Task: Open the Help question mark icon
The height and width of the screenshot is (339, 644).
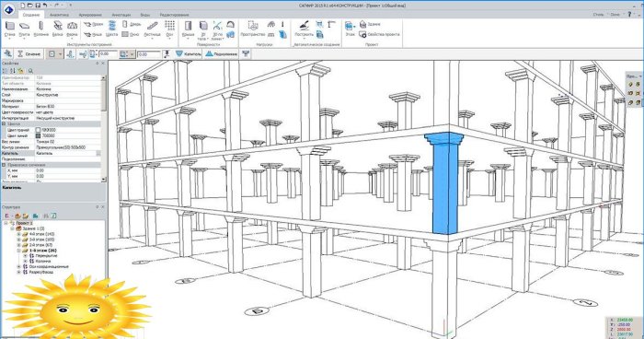Action: [x=629, y=15]
